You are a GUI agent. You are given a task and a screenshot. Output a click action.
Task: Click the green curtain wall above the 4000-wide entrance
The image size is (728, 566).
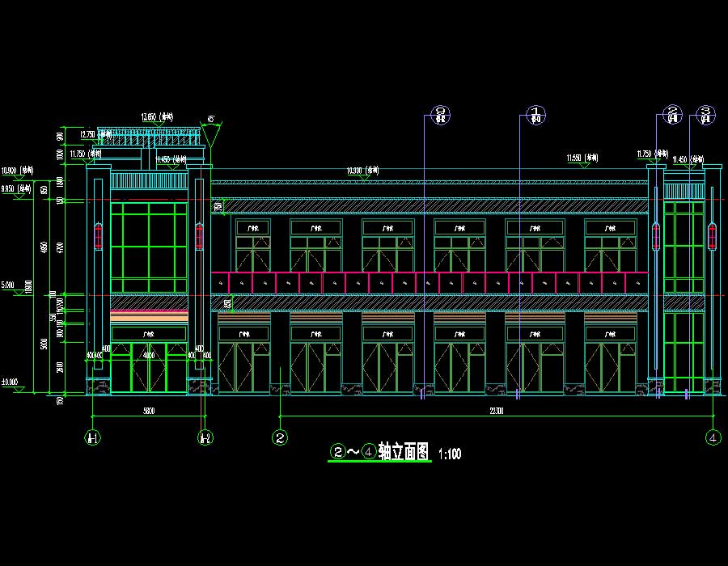point(149,247)
